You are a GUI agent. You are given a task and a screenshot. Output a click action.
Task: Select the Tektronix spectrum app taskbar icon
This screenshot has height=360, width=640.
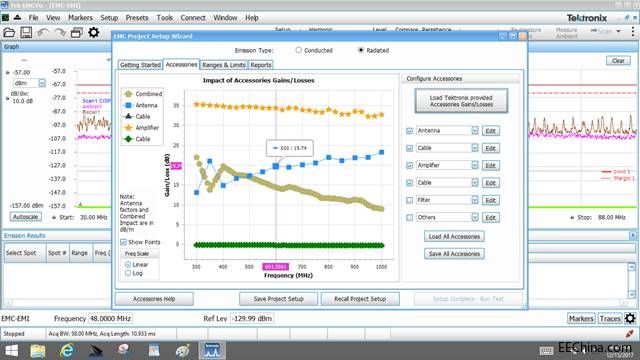coord(212,351)
